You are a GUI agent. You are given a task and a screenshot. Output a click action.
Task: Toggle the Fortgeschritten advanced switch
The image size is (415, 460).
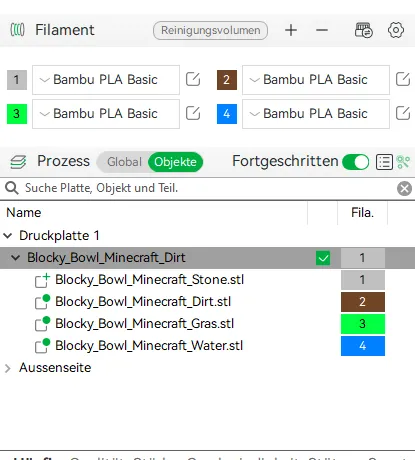click(x=355, y=162)
